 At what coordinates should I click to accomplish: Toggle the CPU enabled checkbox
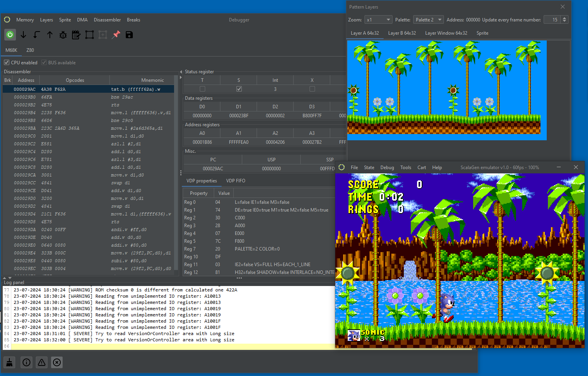tap(7, 62)
